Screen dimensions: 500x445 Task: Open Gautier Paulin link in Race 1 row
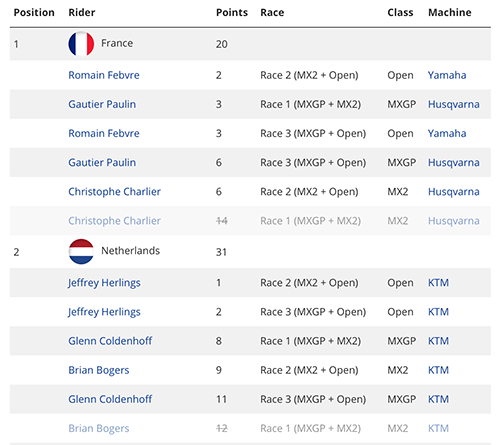pos(102,104)
